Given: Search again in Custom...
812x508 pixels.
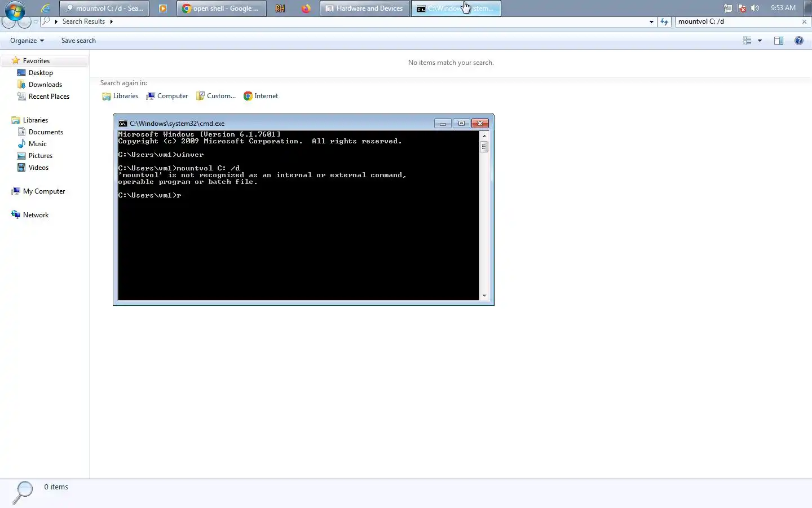Looking at the screenshot, I should click(216, 96).
